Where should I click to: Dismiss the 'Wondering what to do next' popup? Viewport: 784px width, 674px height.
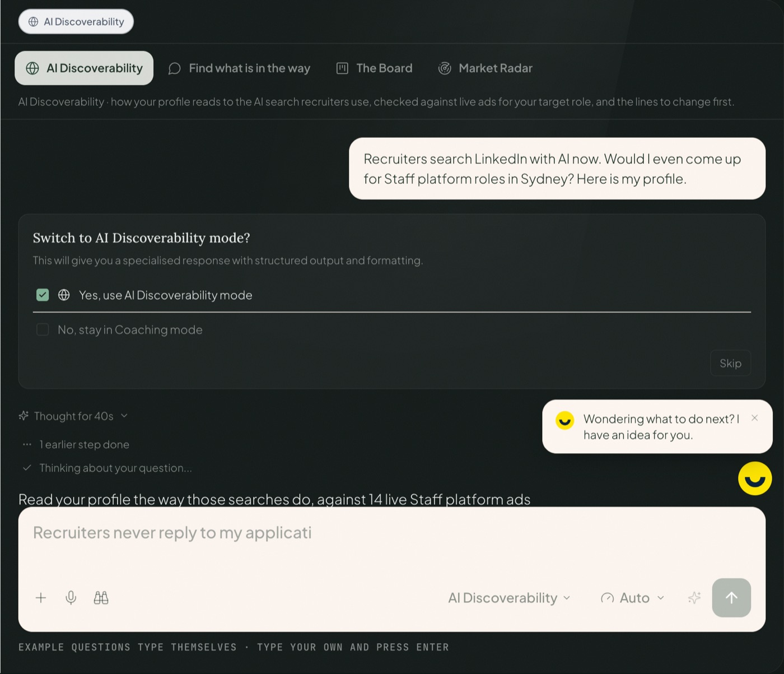coord(755,418)
